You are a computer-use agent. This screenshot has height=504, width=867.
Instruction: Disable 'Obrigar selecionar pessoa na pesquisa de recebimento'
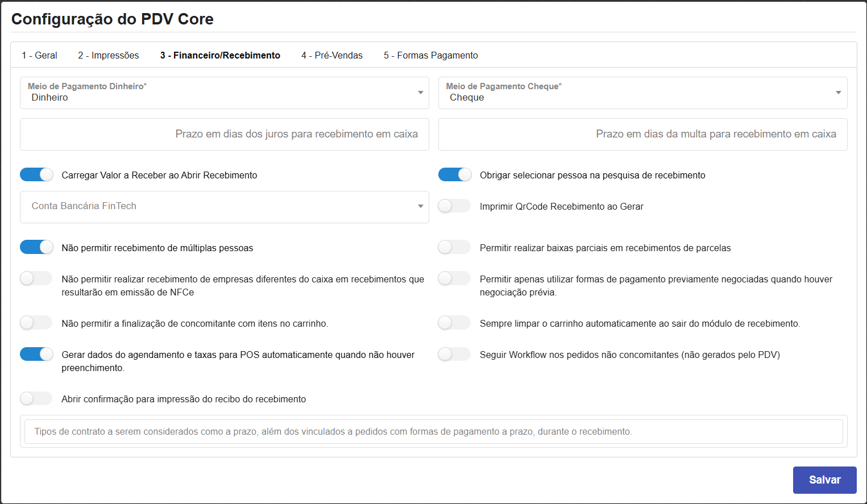(454, 174)
